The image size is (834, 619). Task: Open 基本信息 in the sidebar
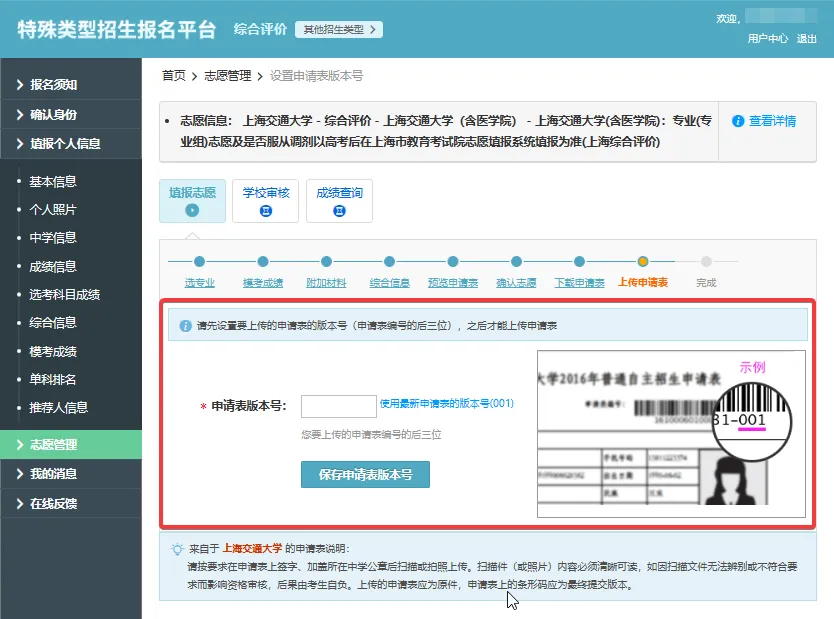click(53, 182)
